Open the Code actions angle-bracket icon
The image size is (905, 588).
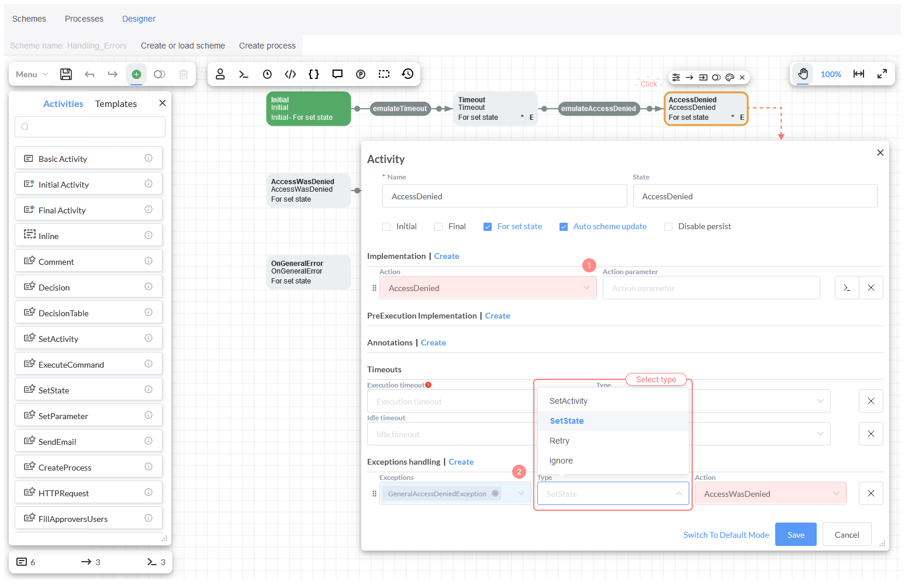point(291,74)
